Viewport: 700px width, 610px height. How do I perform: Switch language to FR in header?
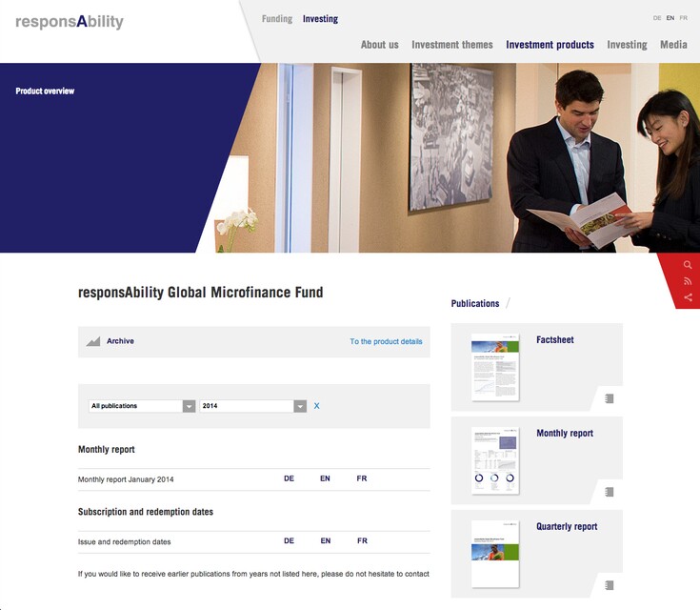[684, 18]
